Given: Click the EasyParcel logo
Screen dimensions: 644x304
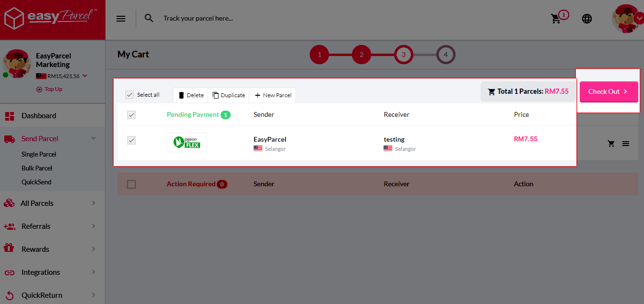Looking at the screenshot, I should 50,18.
